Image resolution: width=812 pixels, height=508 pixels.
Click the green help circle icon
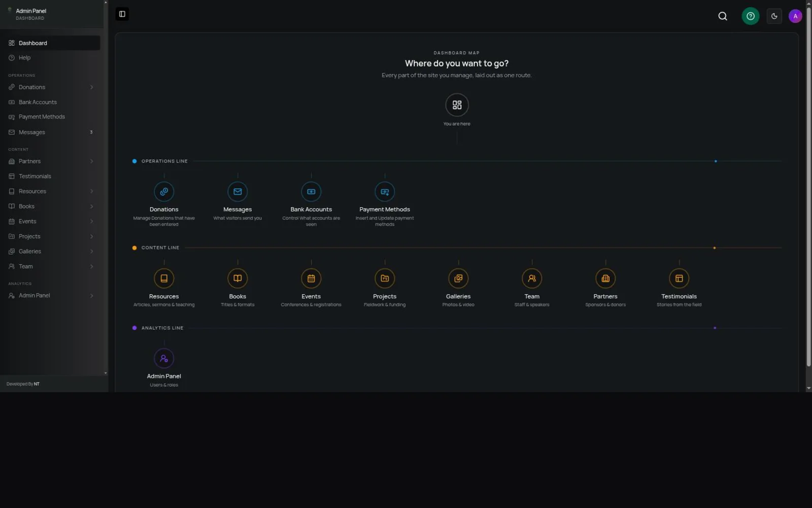750,16
